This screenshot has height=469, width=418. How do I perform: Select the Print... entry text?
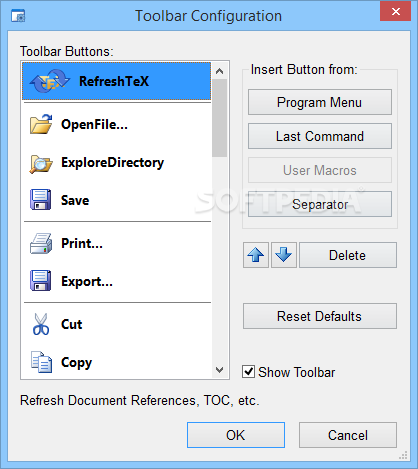point(82,243)
